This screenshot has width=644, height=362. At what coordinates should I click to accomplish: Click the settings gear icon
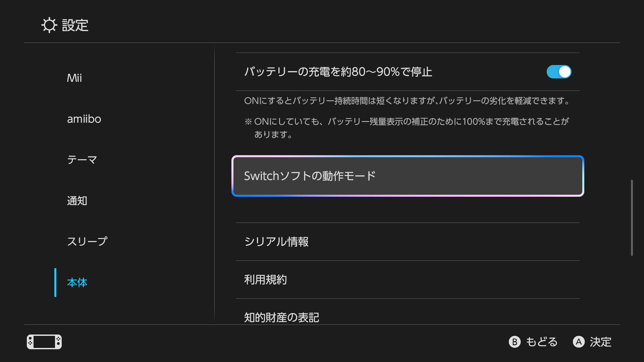49,25
